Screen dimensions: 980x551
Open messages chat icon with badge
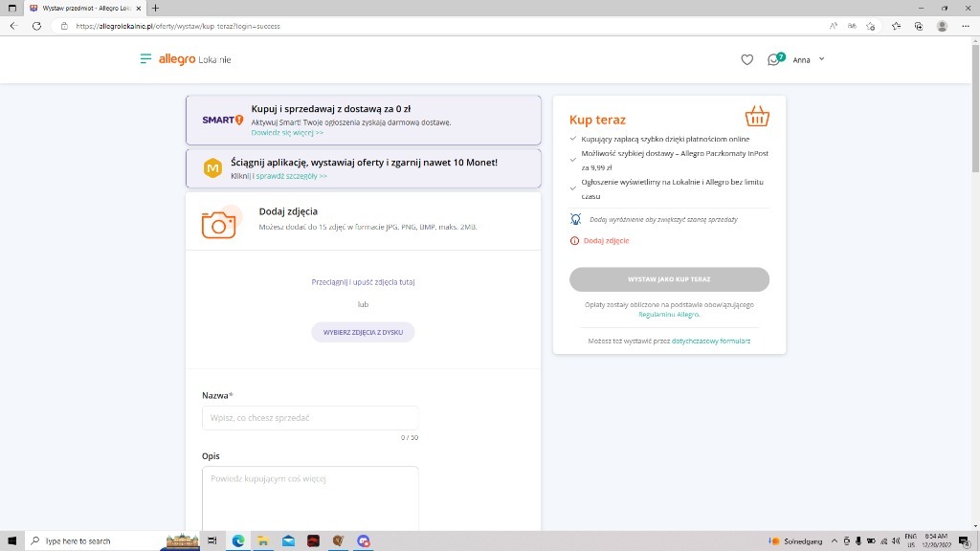(x=775, y=58)
